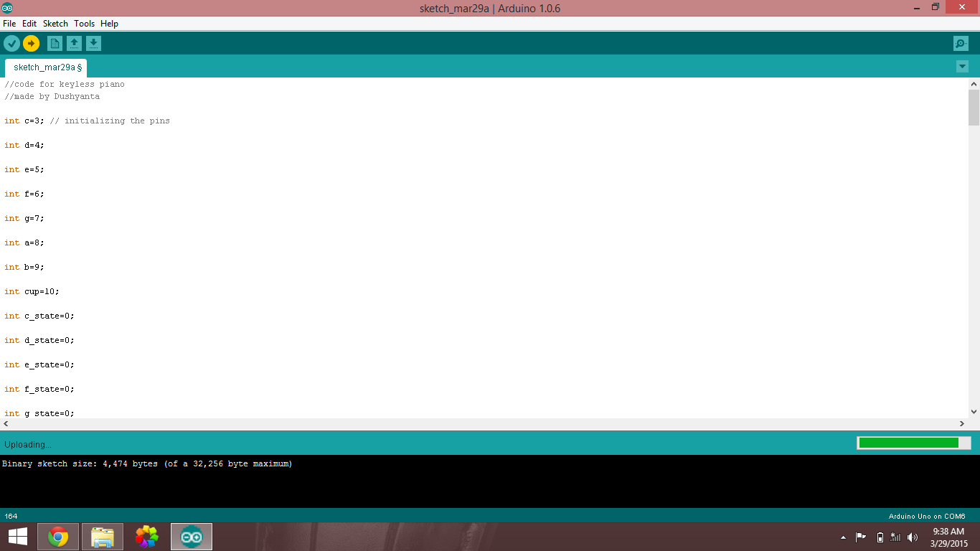The height and width of the screenshot is (551, 980).
Task: Open the File menu
Action: 9,24
